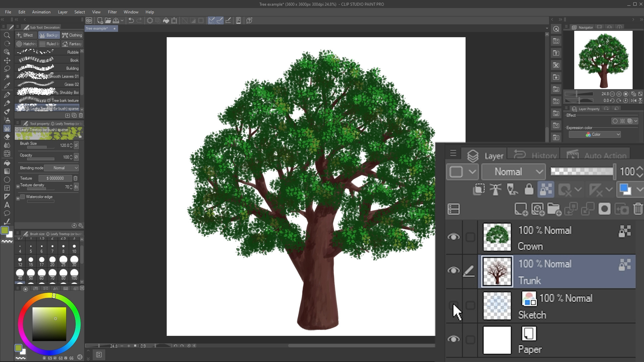The image size is (644, 362).
Task: Click the Delete layer trash icon
Action: pyautogui.click(x=638, y=209)
